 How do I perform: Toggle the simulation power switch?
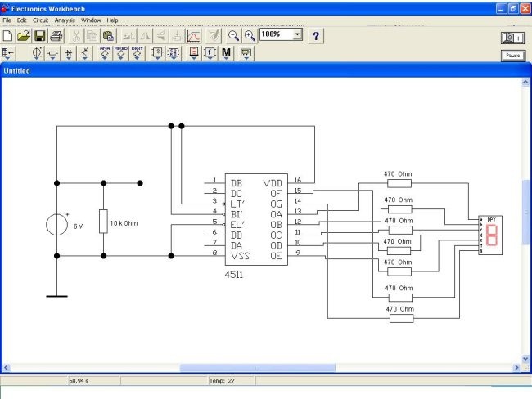[x=512, y=38]
